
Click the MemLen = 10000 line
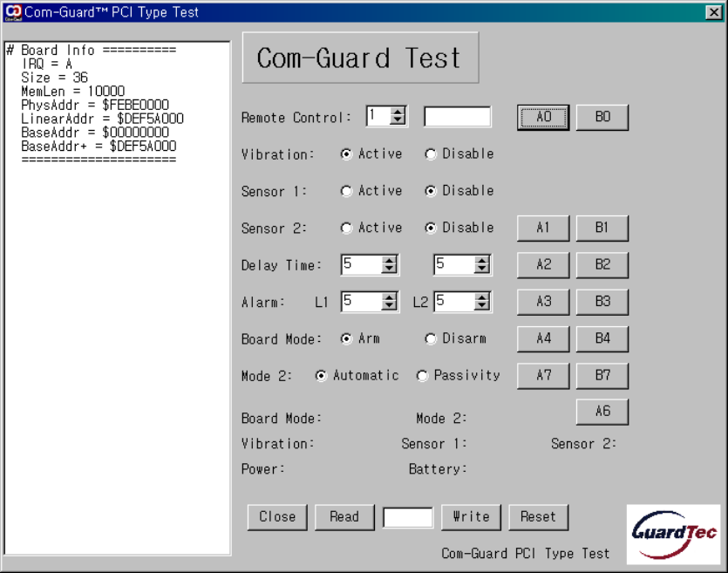coord(73,92)
